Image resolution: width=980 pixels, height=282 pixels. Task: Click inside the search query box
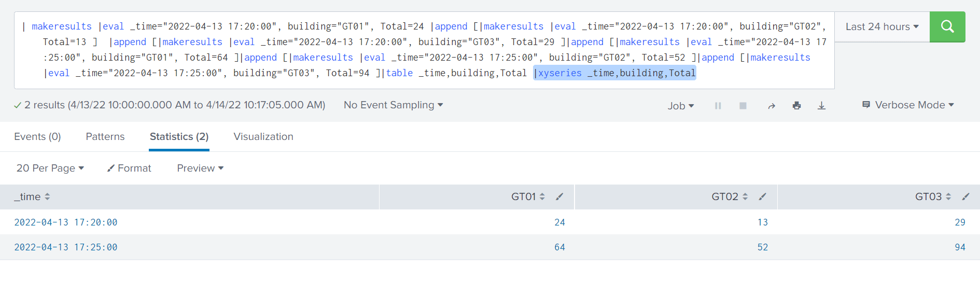pos(424,50)
